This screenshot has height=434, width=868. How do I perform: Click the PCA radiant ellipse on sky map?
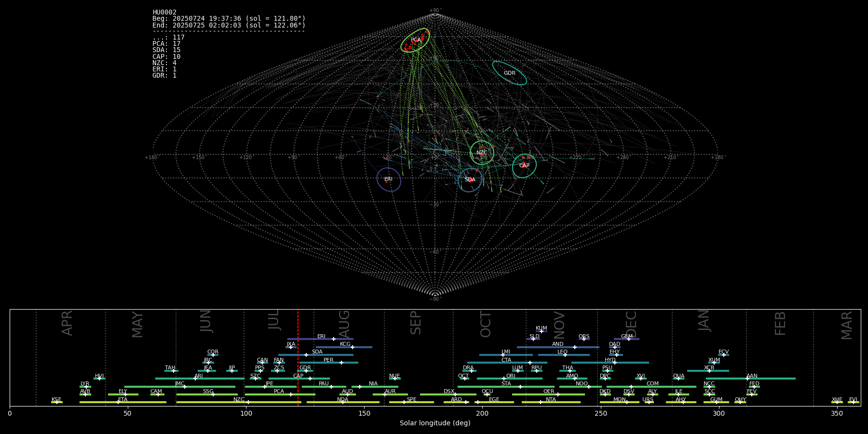point(415,40)
